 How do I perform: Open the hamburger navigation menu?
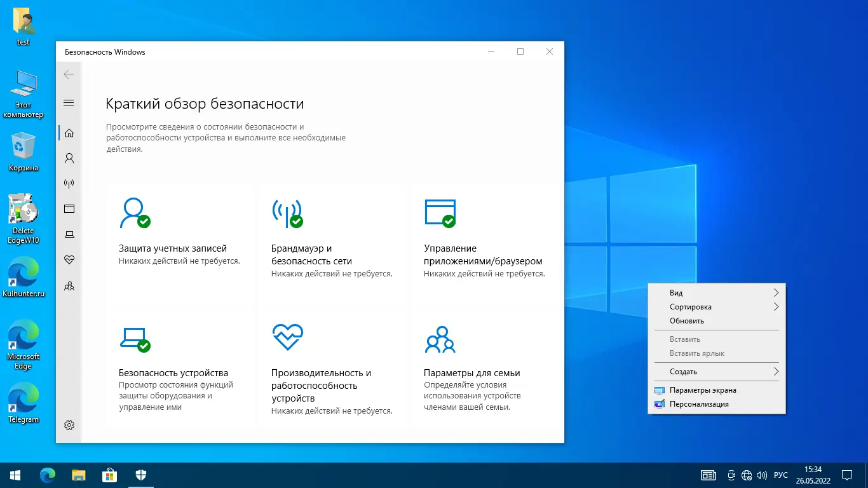[x=69, y=103]
